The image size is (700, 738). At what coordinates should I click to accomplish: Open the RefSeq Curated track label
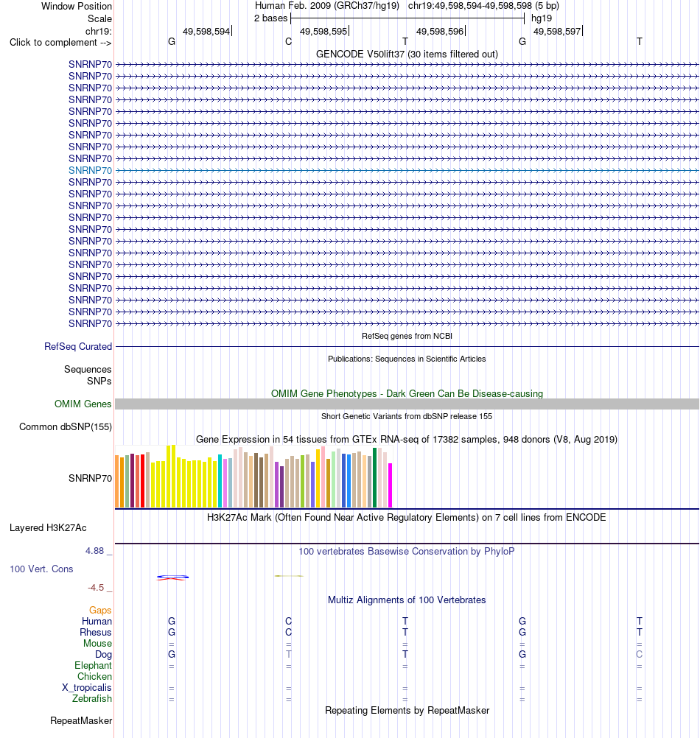[78, 346]
